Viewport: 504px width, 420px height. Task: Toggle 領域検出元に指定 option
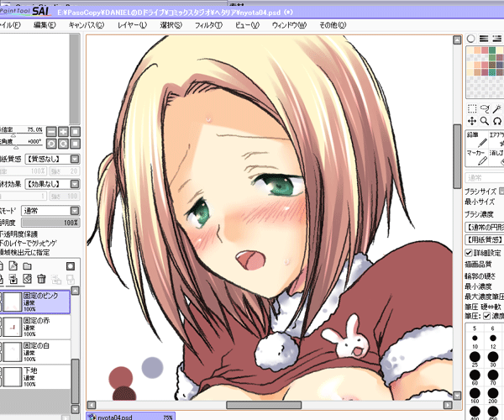point(24,252)
